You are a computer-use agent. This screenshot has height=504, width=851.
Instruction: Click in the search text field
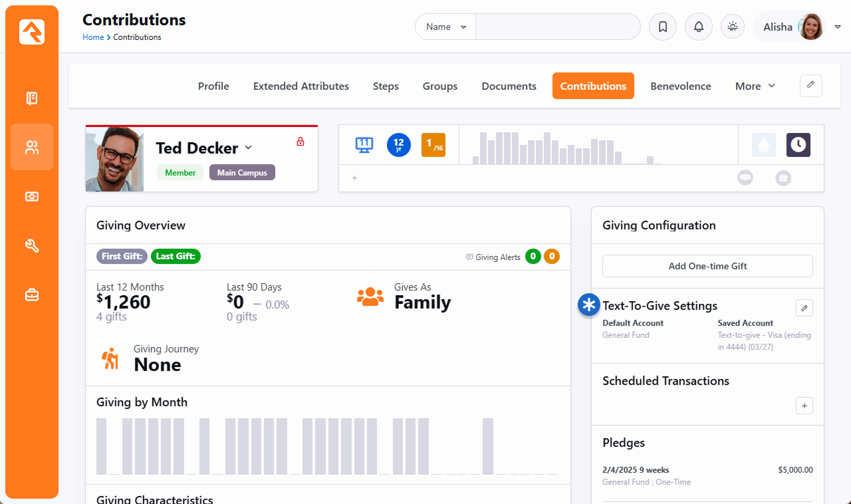(x=557, y=27)
